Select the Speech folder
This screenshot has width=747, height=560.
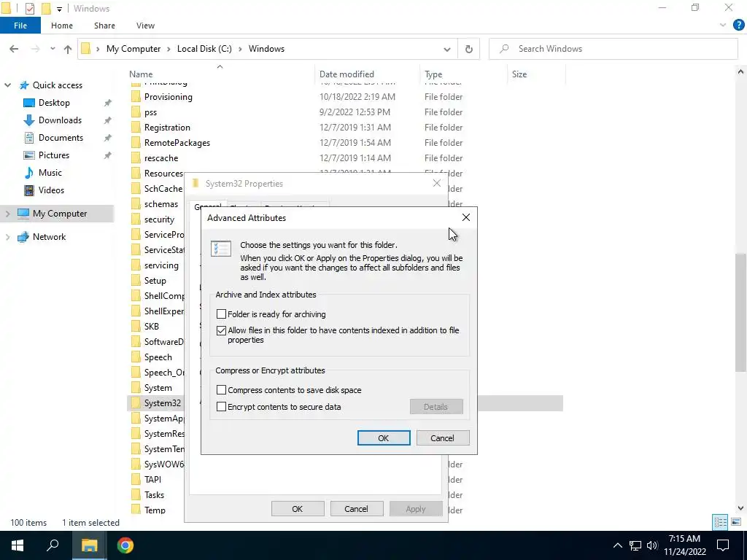tap(158, 357)
